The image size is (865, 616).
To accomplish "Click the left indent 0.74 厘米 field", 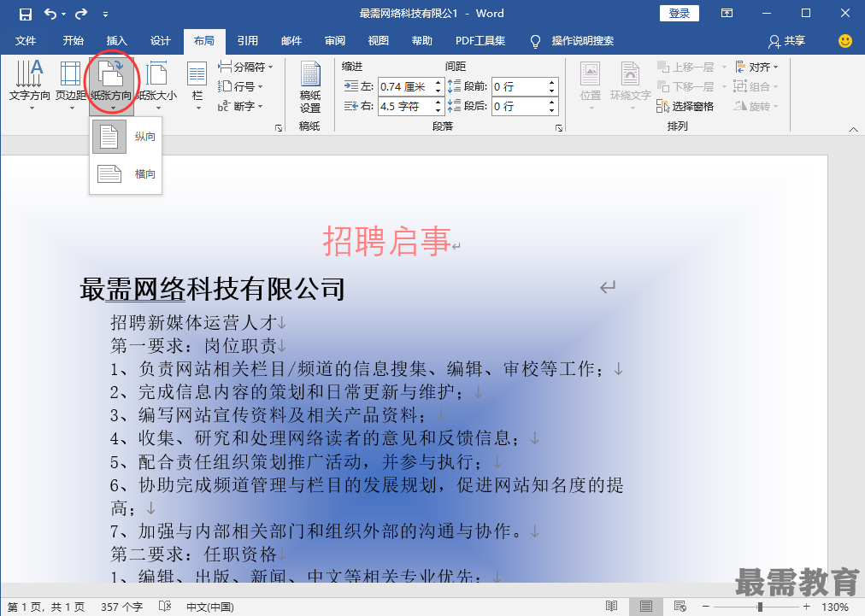I will 405,86.
